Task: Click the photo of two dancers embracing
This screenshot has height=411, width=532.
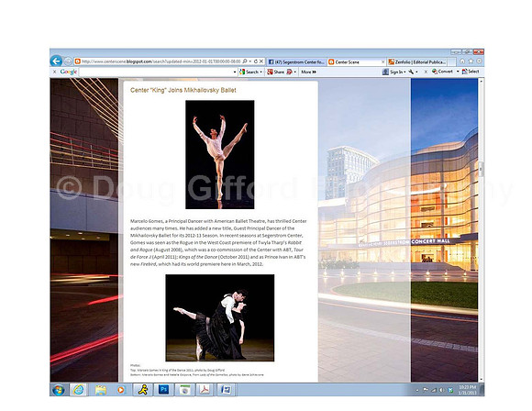Action: [220, 317]
